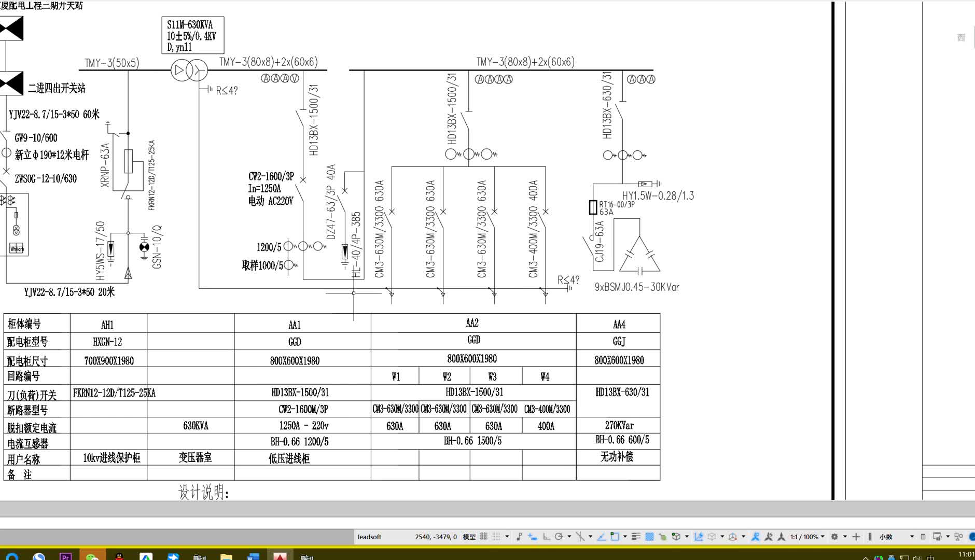Click isolate objects icon
This screenshot has height=560, width=975.
pyautogui.click(x=958, y=537)
